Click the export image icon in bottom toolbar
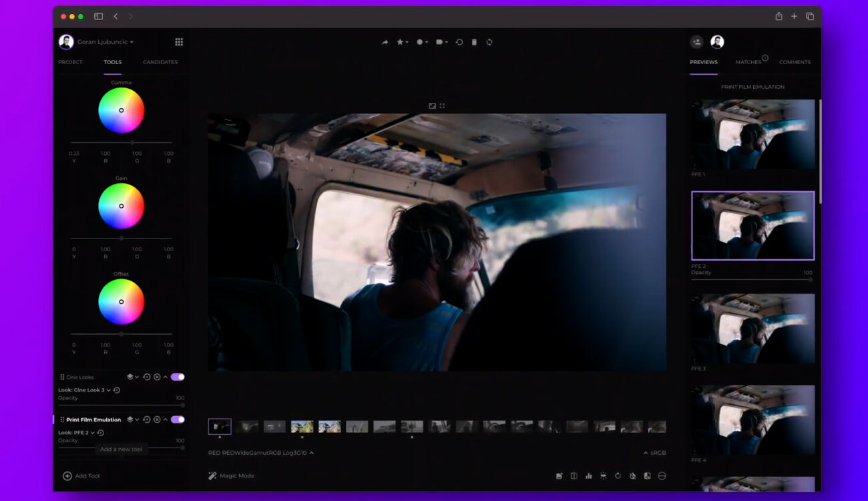Screen dimensions: 868x501 point(560,476)
